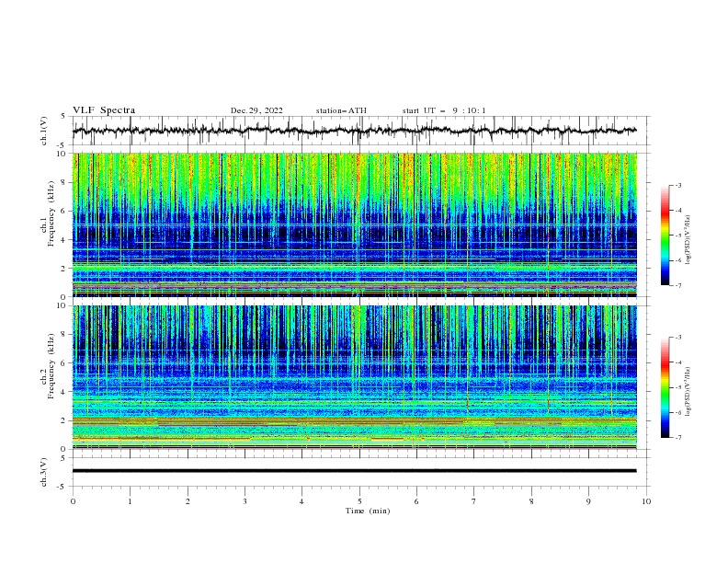Viewport: 728px width, 563px height.
Task: Click the 'station=ATH' label
Action: click(x=341, y=110)
